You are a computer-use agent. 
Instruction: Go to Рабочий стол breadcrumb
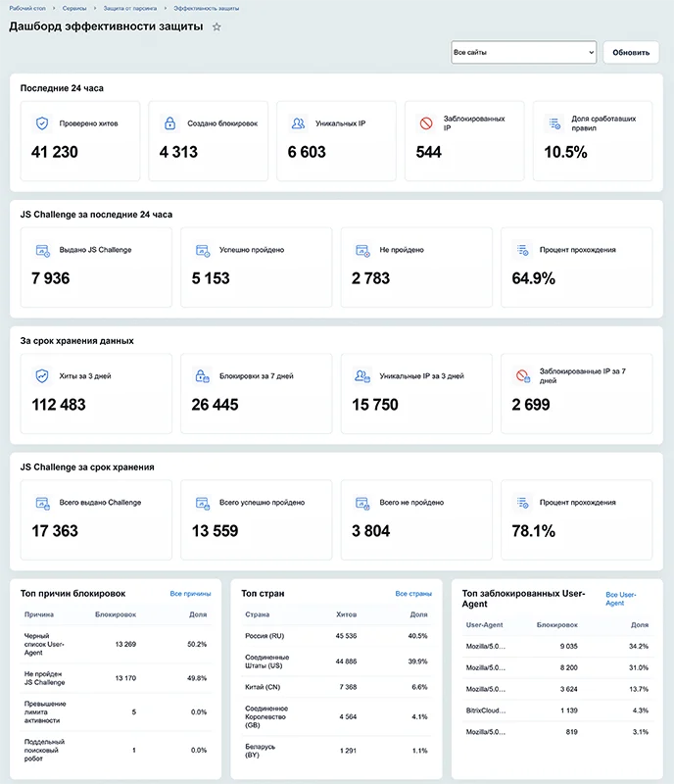pos(27,8)
